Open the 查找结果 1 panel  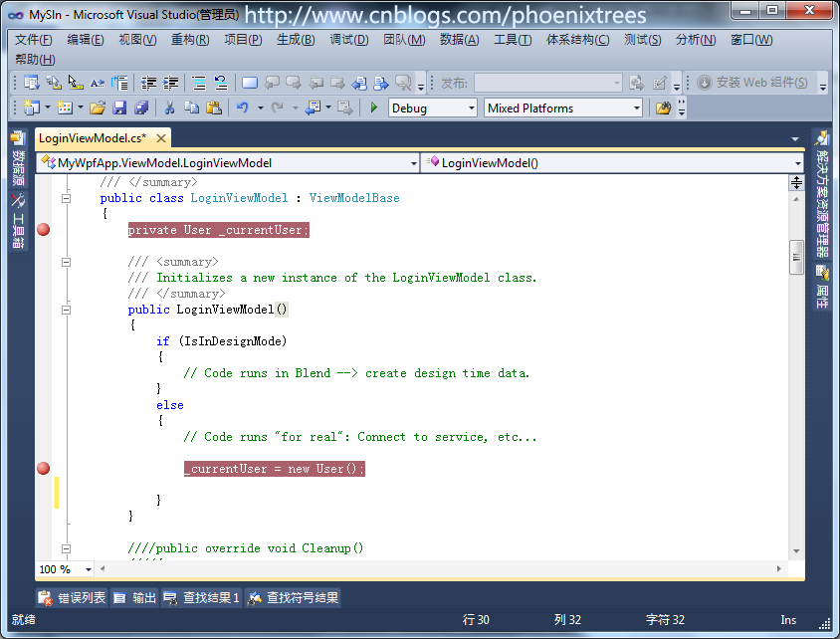click(201, 598)
